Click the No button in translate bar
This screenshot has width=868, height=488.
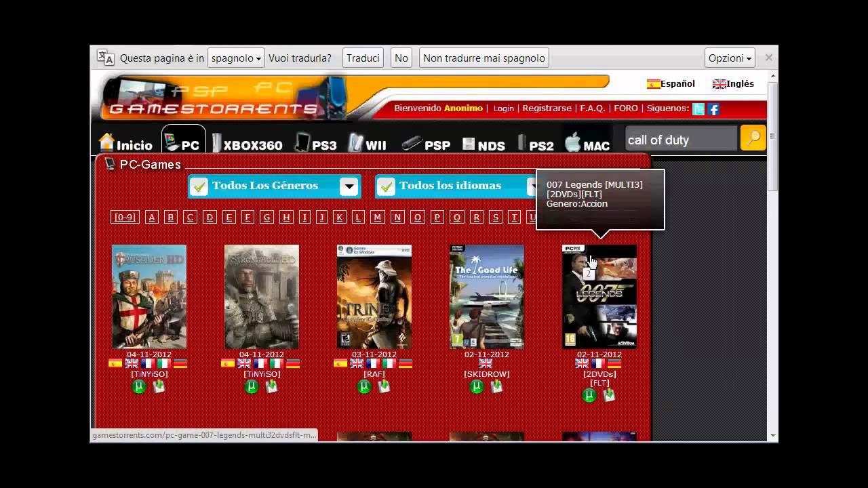(401, 58)
